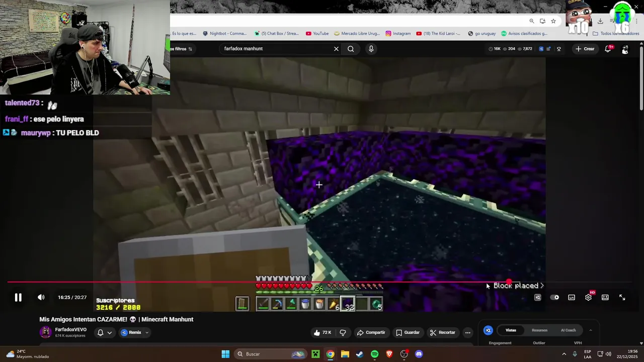Expand the Remix dropdown arrow
644x362 pixels.
click(x=147, y=332)
